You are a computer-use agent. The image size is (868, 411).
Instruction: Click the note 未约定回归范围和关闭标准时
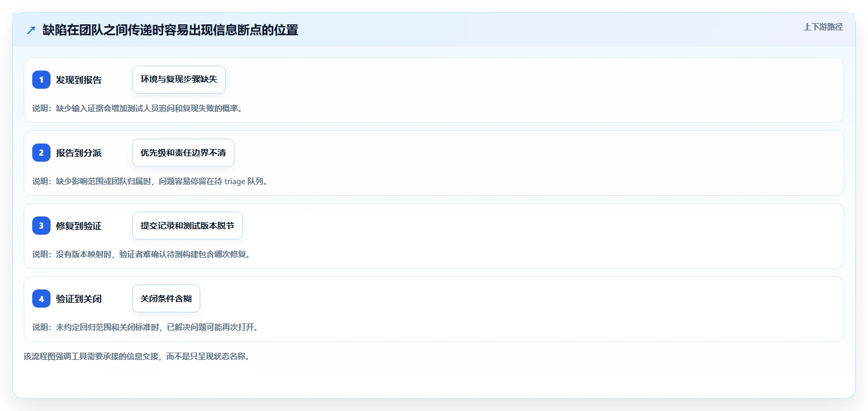[145, 327]
